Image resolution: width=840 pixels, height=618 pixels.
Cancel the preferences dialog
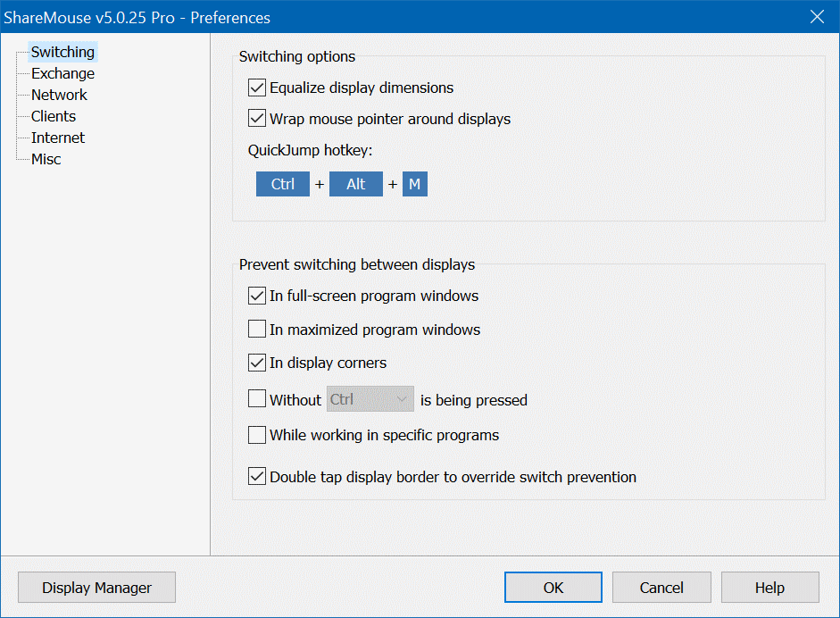pos(661,588)
